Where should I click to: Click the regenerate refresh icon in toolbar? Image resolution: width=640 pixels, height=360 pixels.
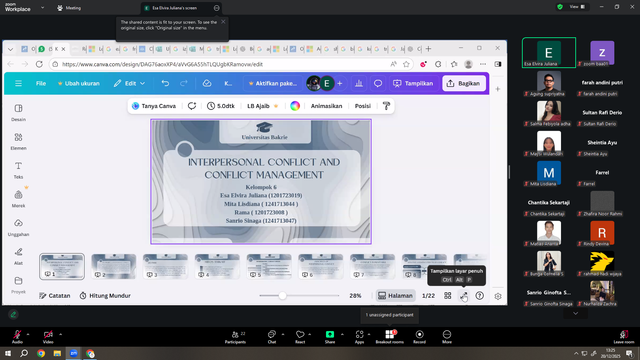click(x=192, y=106)
